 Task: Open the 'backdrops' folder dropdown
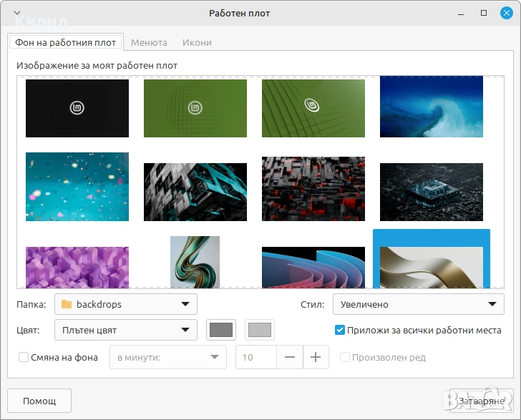pyautogui.click(x=126, y=304)
